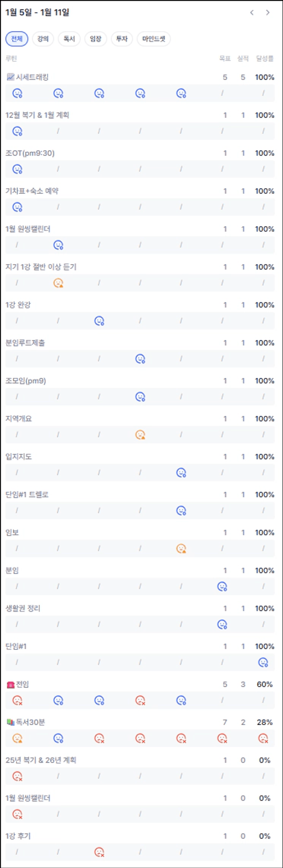Click the completed face icon in 12월 복기 & 1월 계획 row
283x868 pixels.
click(x=17, y=131)
